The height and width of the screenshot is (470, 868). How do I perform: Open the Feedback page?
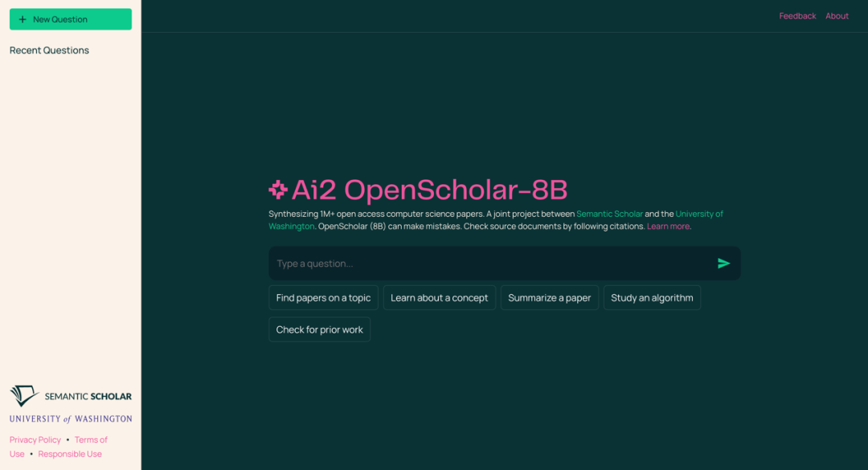coord(797,15)
